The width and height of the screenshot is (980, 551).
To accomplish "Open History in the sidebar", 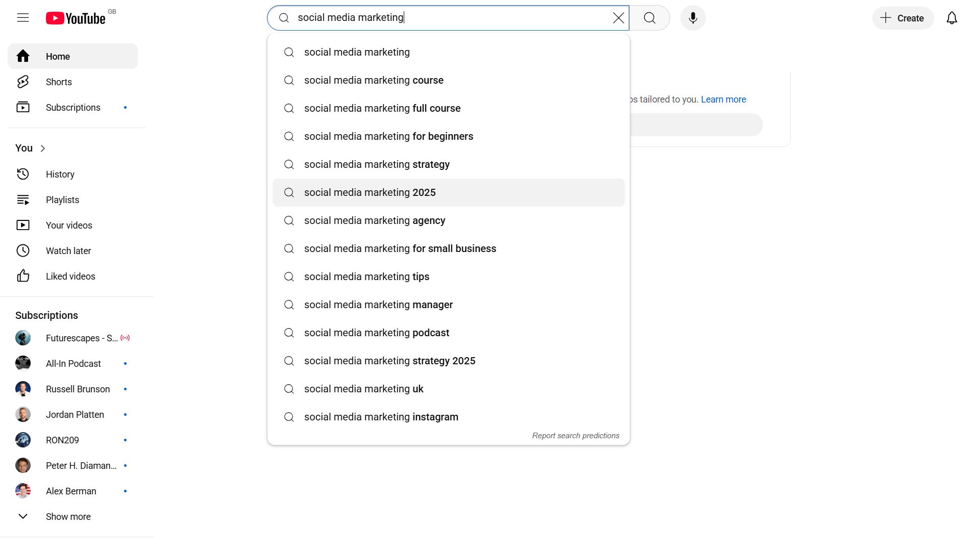I will tap(60, 174).
